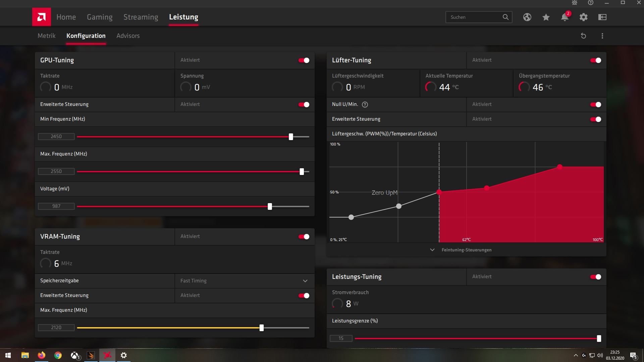Click the reset tuning arrow icon
The image size is (644, 362).
pyautogui.click(x=583, y=36)
